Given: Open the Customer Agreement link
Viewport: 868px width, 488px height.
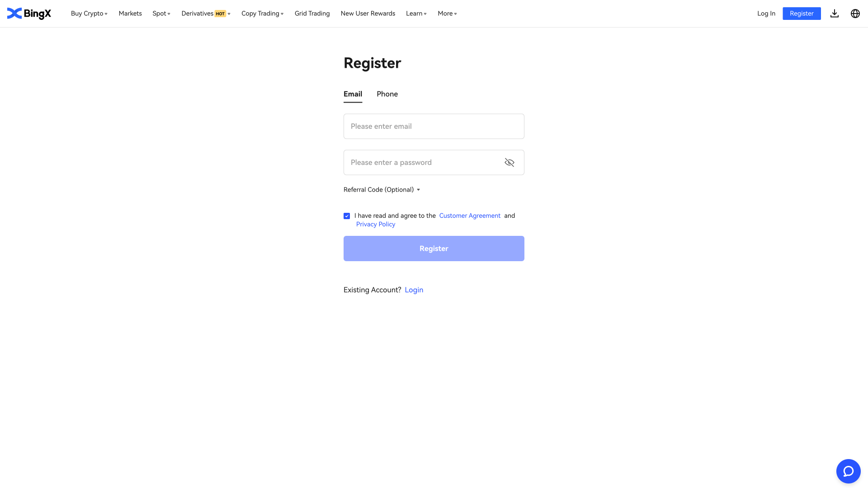Looking at the screenshot, I should point(470,216).
